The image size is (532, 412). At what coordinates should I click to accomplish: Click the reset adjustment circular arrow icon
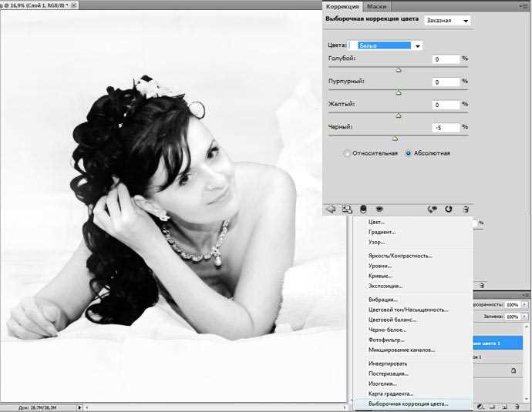pyautogui.click(x=448, y=209)
